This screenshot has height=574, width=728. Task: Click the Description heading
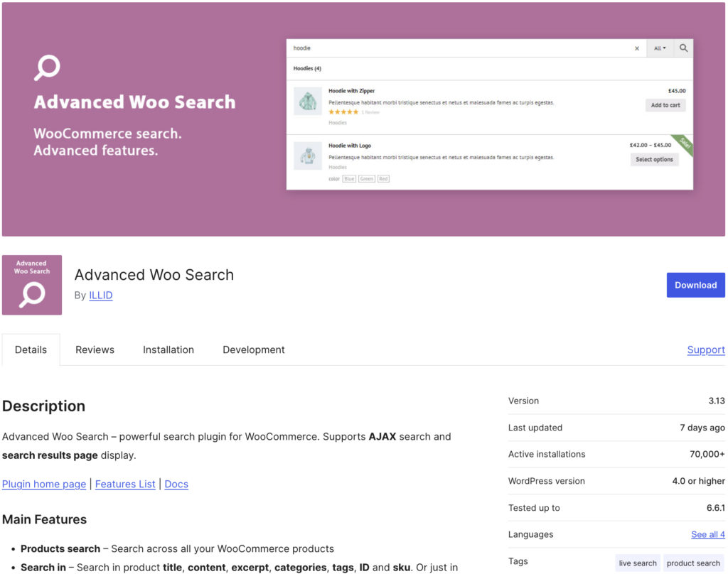click(43, 406)
